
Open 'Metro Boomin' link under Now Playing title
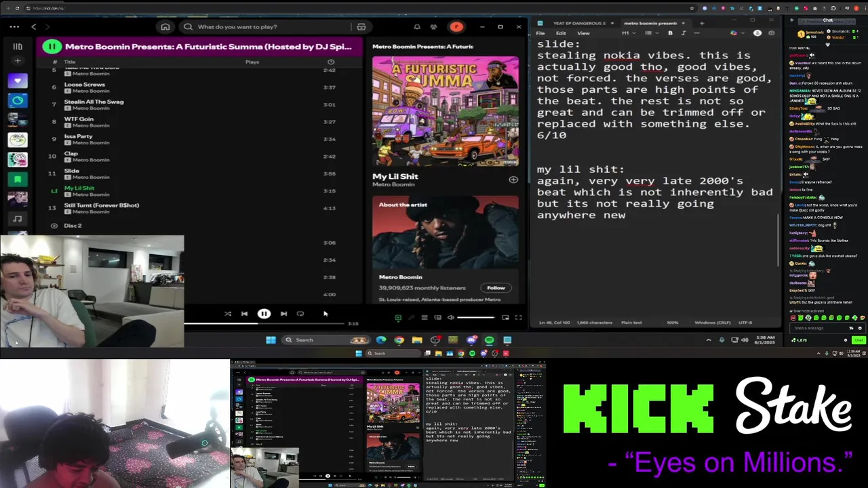coord(393,185)
